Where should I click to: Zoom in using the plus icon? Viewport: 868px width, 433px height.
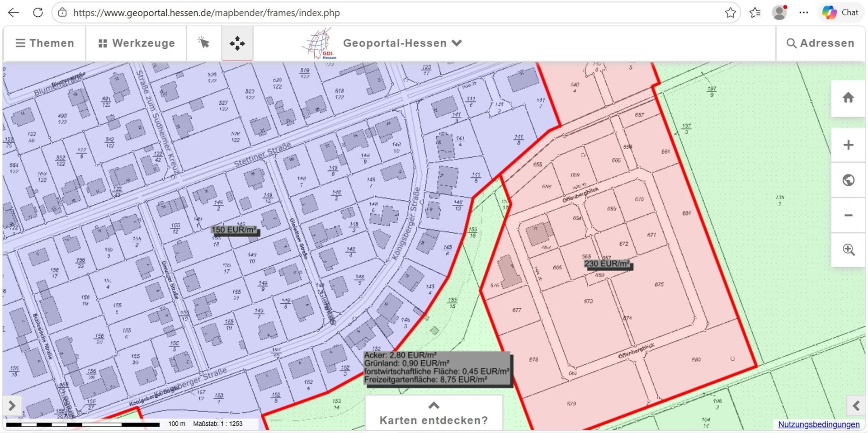point(848,145)
